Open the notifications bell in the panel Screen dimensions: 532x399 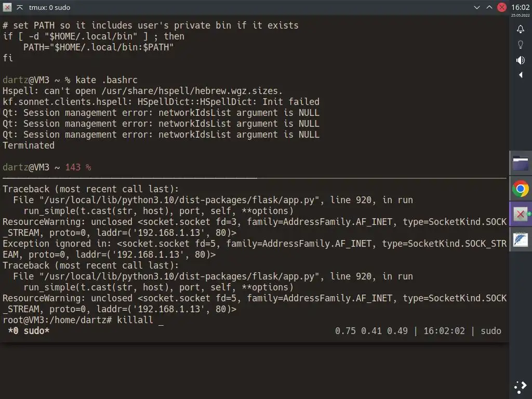pyautogui.click(x=520, y=29)
